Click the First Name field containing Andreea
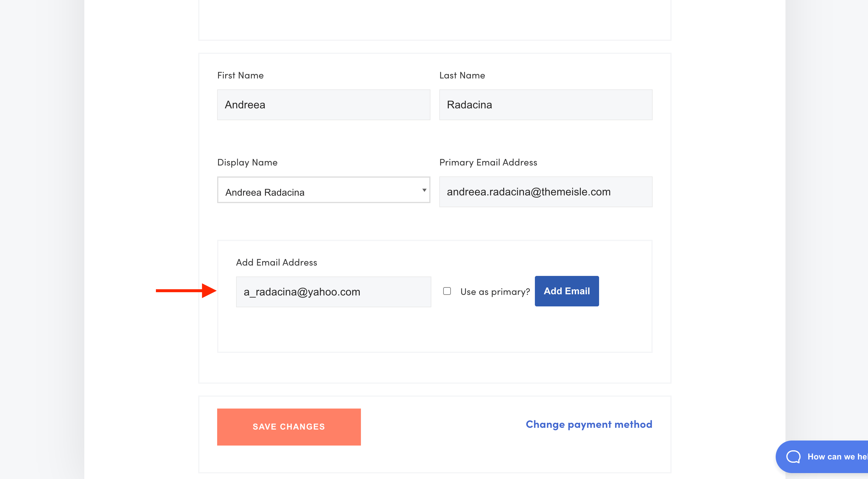 pos(323,105)
